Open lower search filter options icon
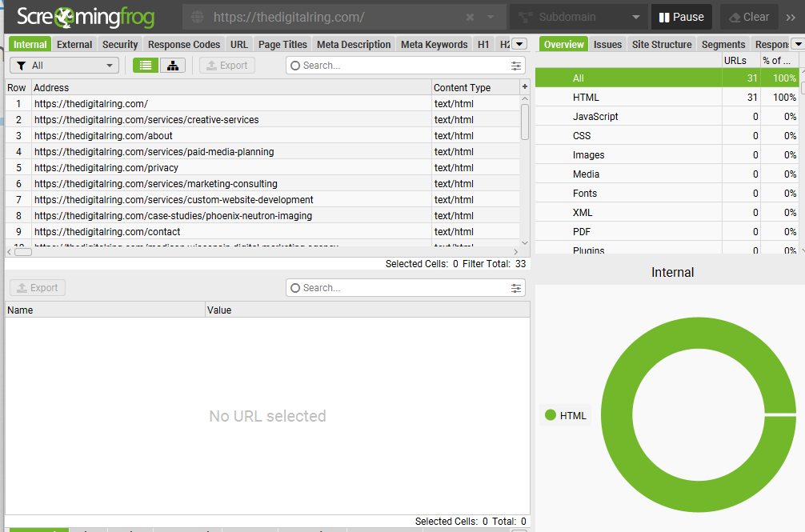The height and width of the screenshot is (532, 805). tap(516, 288)
